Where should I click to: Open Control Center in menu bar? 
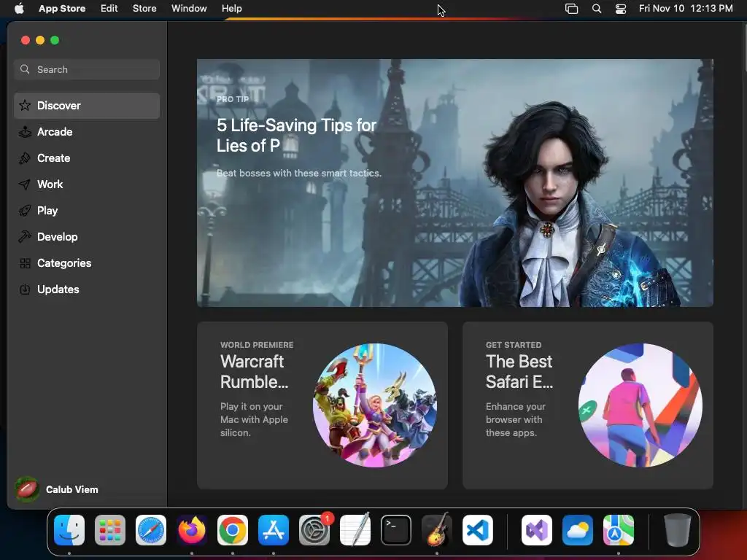coord(621,9)
